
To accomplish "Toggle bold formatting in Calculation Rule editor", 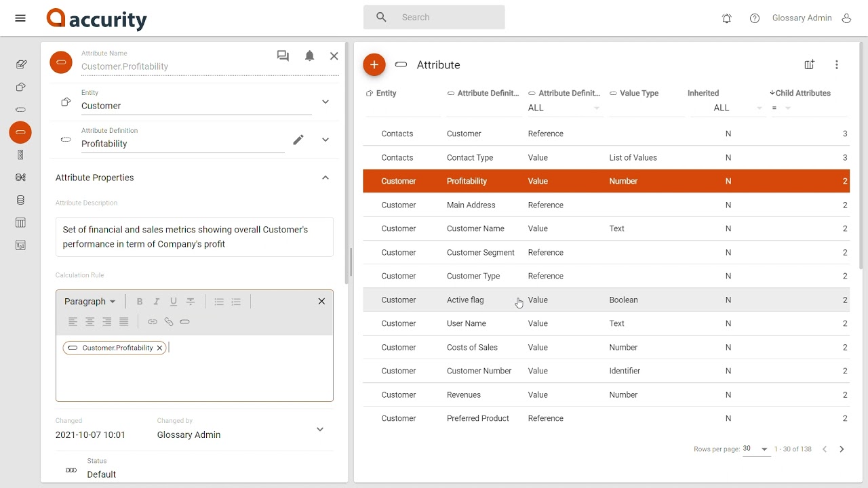I will tap(140, 302).
